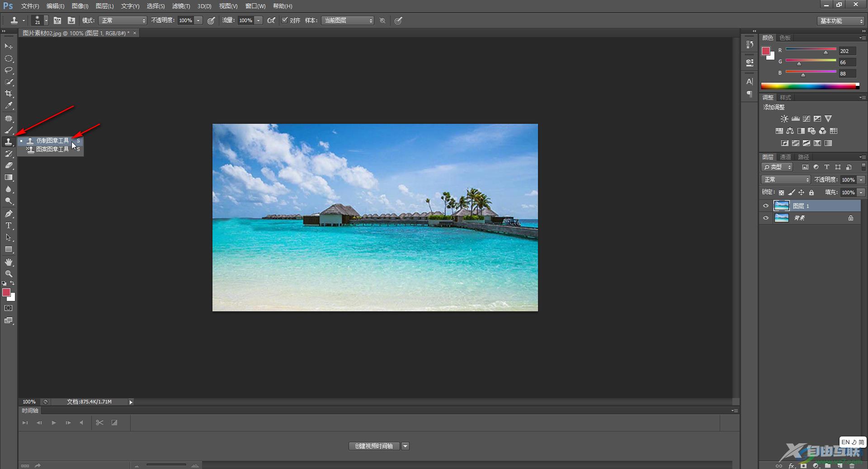The image size is (868, 469).
Task: Swap foreground and background colors
Action: coord(13,283)
